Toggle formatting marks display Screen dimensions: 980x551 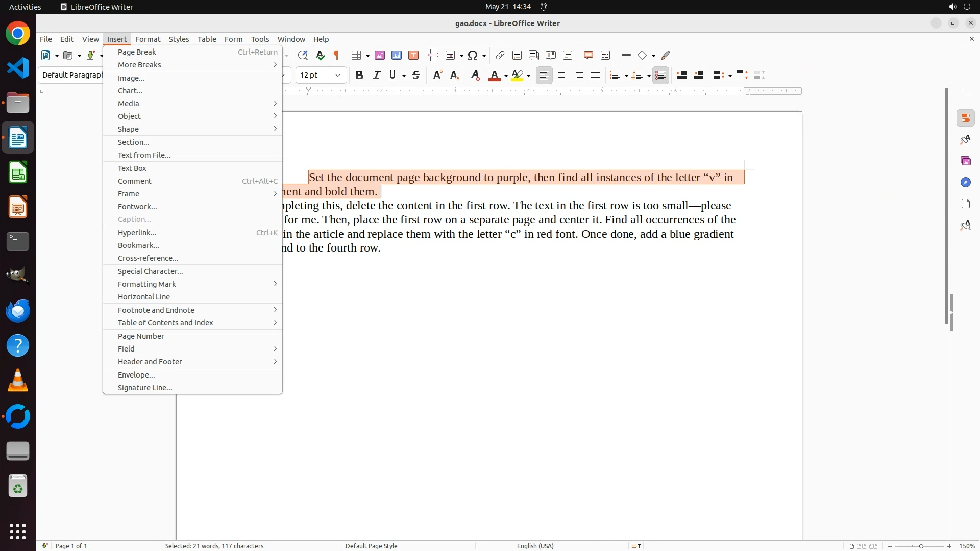tap(336, 55)
